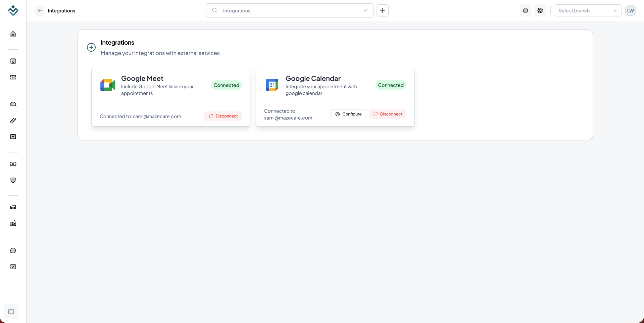Click 'Include Google Meet links in your appointments'

pyautogui.click(x=157, y=90)
